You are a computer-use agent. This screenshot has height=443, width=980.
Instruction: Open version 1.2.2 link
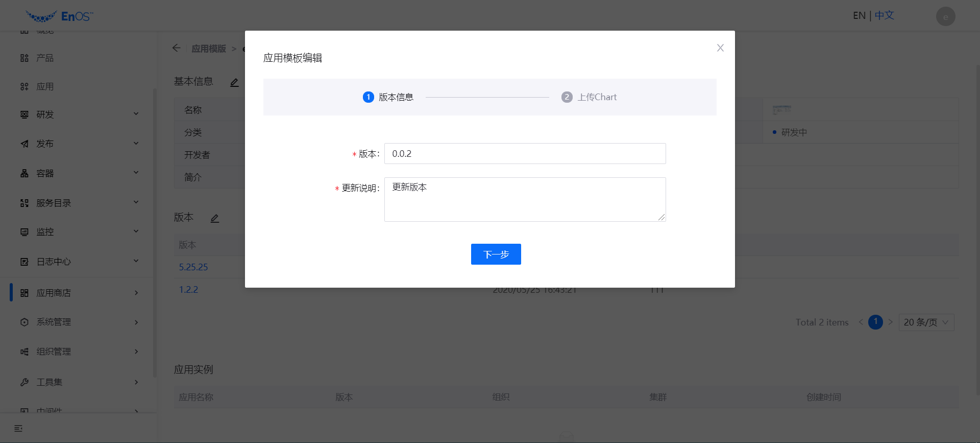coord(188,290)
